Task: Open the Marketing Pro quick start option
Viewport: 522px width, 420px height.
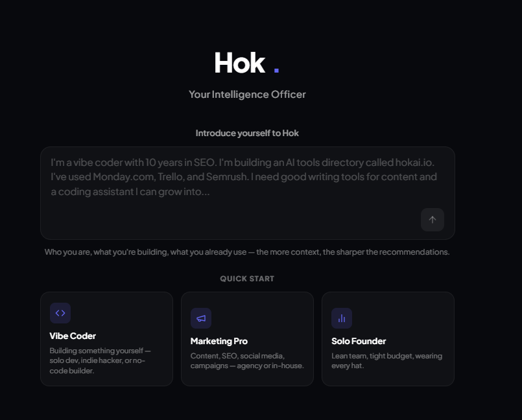Action: [247, 339]
